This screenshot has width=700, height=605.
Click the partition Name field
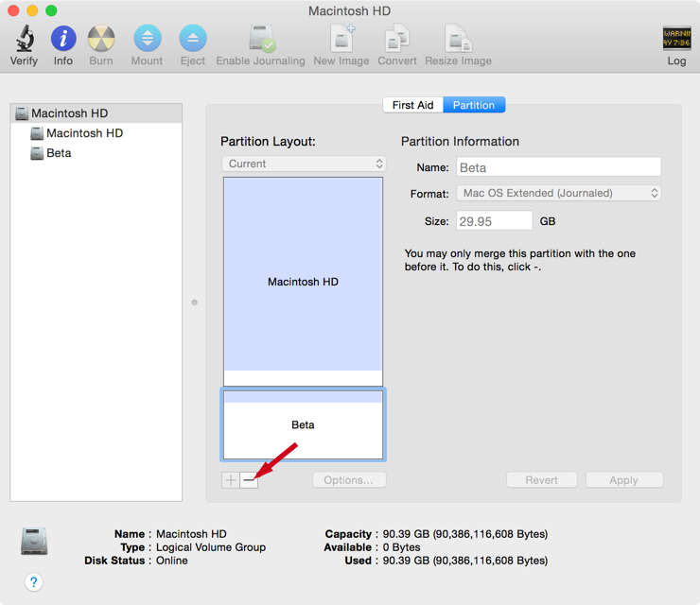(x=558, y=167)
